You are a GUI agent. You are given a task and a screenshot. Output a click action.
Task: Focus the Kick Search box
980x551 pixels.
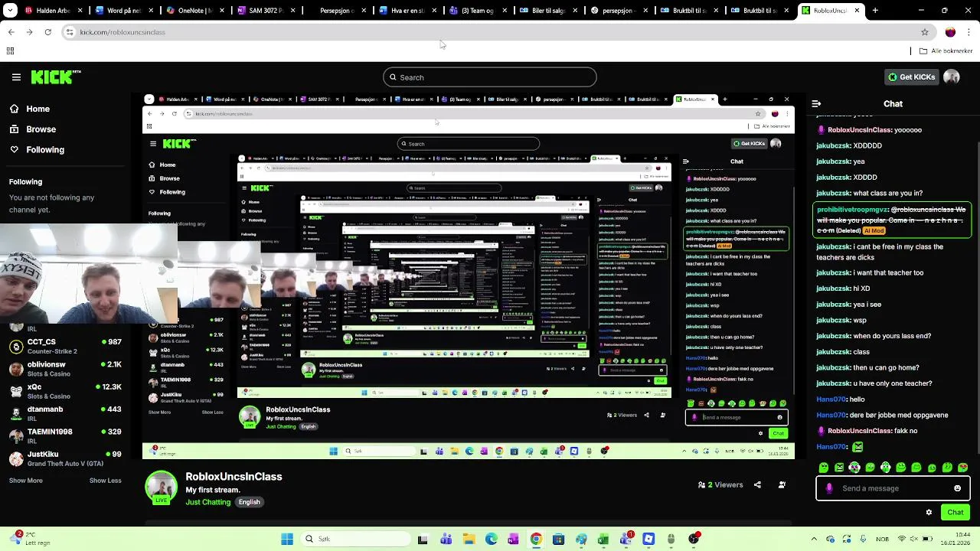tap(490, 77)
